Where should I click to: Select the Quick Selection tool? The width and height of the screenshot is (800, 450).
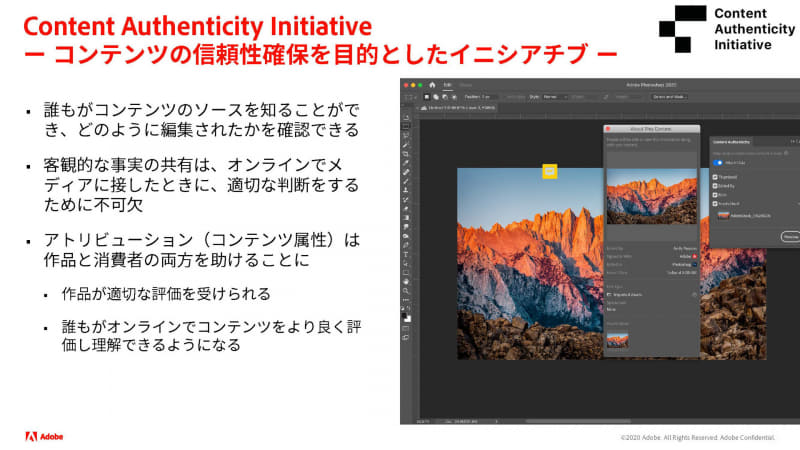coord(406,144)
